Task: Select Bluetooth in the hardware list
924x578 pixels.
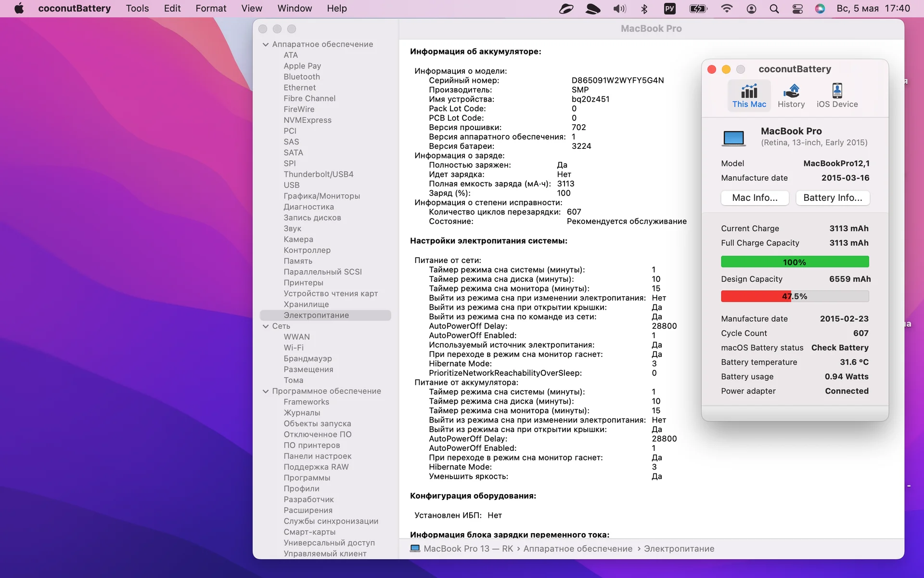Action: tap(302, 77)
